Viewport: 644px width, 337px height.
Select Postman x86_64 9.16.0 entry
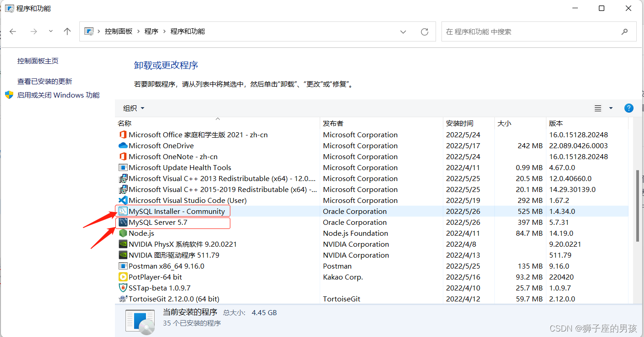(166, 266)
